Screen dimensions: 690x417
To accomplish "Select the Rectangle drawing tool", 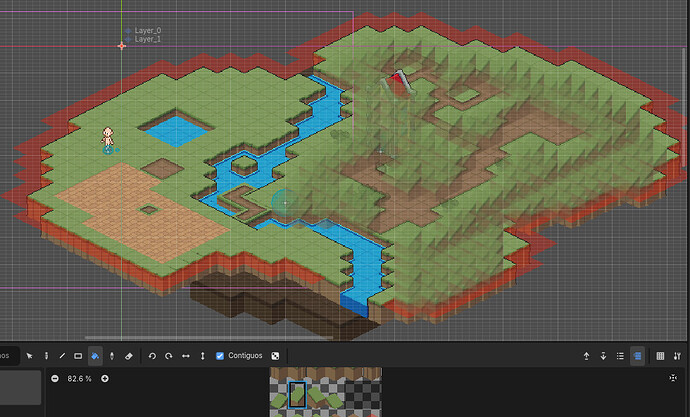I will pos(78,356).
